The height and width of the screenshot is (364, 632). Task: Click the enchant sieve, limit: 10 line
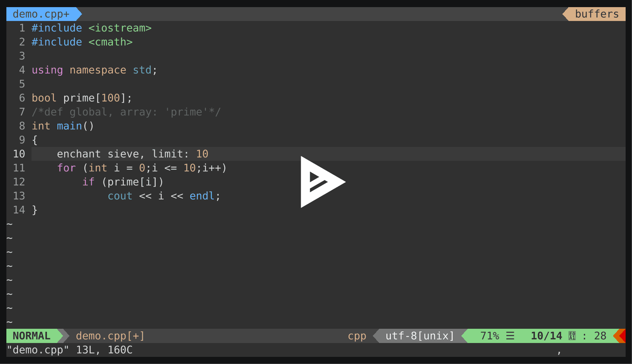coord(132,154)
